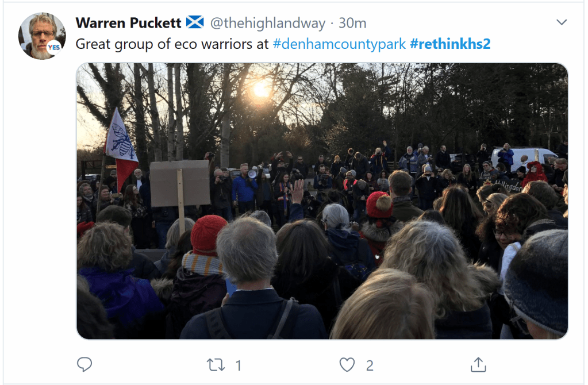
Task: Retweet this post using the arrows icon
Action: (216, 365)
